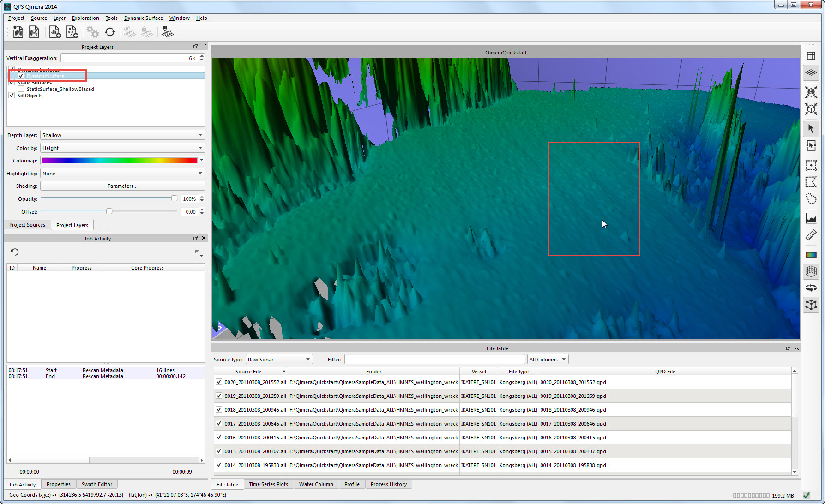Click the Shading Parameters button

click(x=122, y=186)
